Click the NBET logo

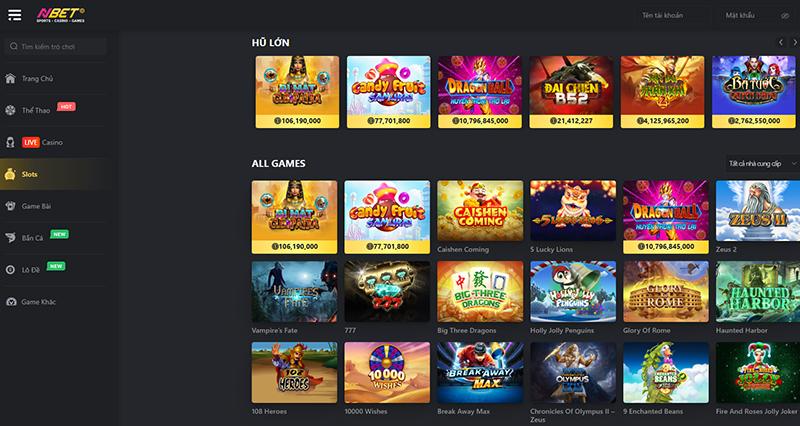(x=61, y=15)
